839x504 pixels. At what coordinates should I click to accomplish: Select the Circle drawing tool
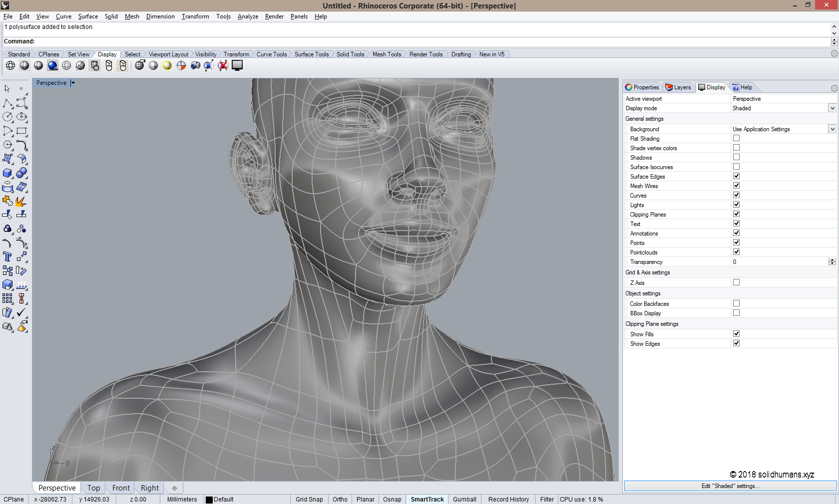(7, 117)
